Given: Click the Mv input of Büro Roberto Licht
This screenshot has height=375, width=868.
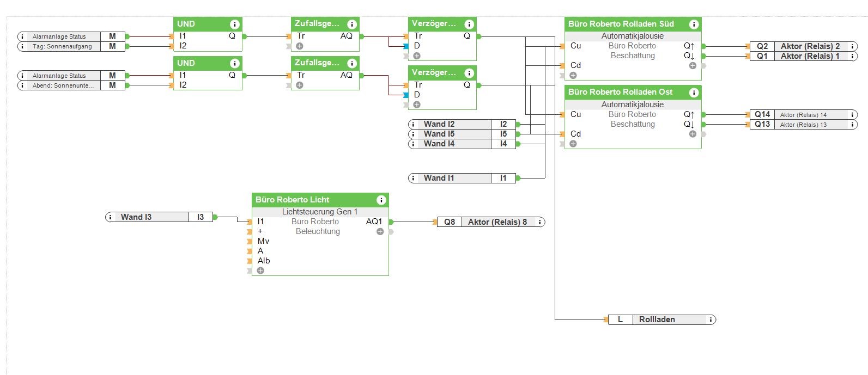Looking at the screenshot, I should pyautogui.click(x=263, y=241).
